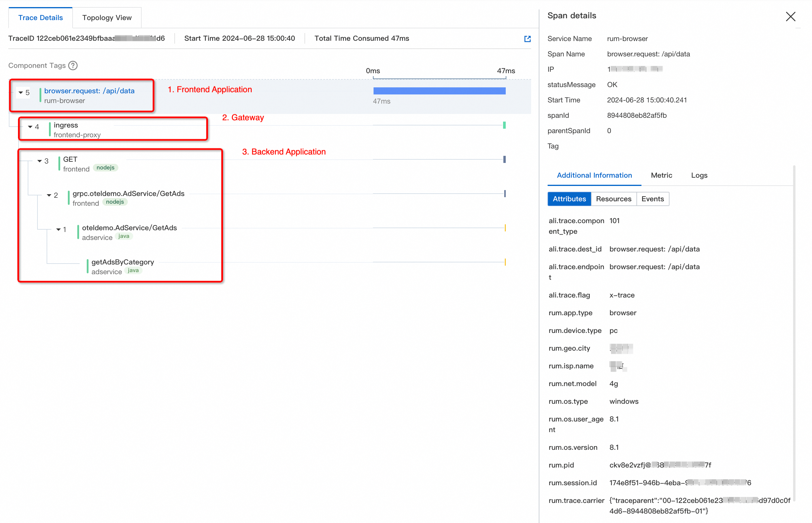
Task: Switch to the Resources toggle button
Action: click(x=613, y=199)
